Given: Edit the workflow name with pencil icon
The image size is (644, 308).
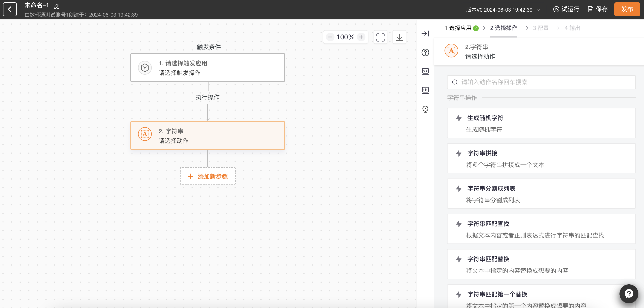Looking at the screenshot, I should point(57,6).
